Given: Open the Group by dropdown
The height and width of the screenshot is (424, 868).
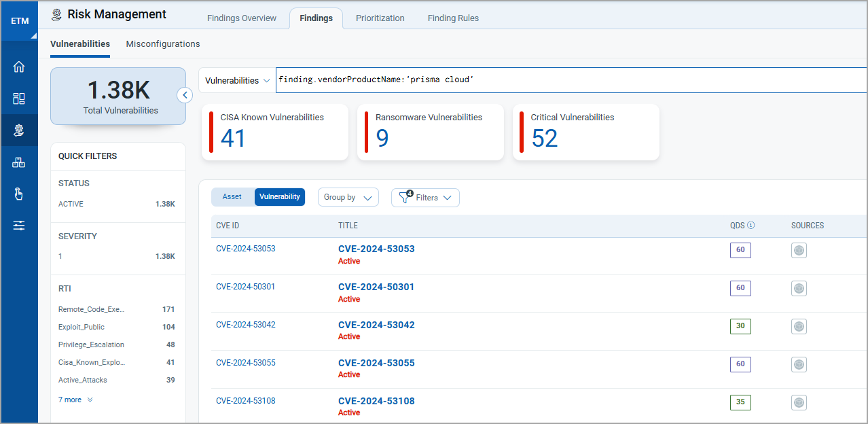Looking at the screenshot, I should (348, 198).
